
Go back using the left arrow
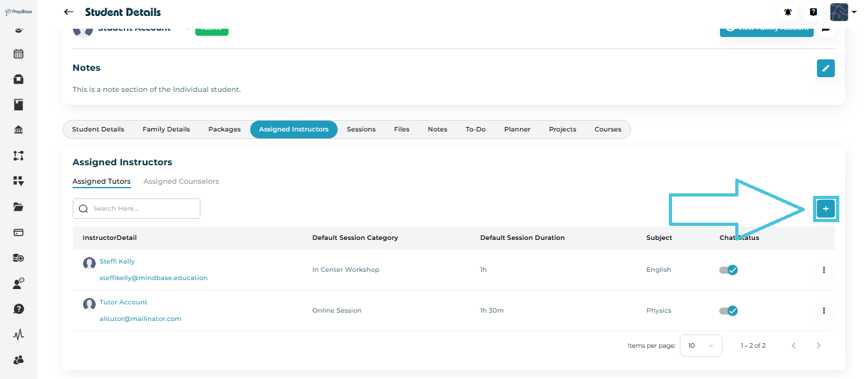[x=69, y=12]
